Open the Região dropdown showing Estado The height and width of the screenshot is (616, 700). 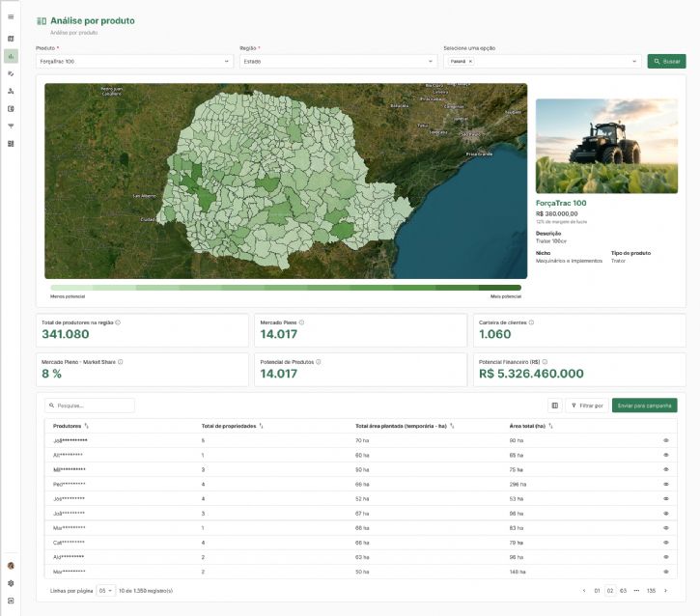(338, 62)
